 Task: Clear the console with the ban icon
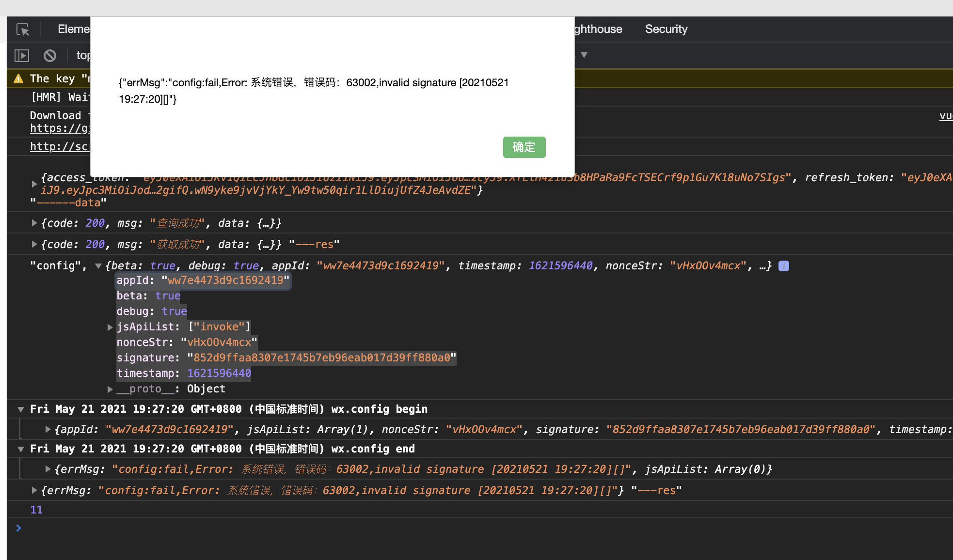[x=50, y=56]
